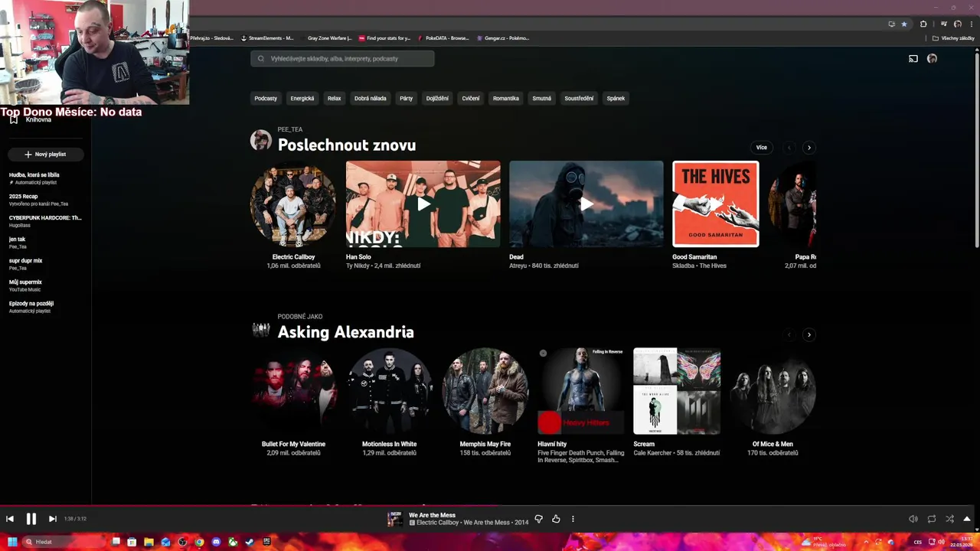
Task: Open the player volume control
Action: (913, 519)
